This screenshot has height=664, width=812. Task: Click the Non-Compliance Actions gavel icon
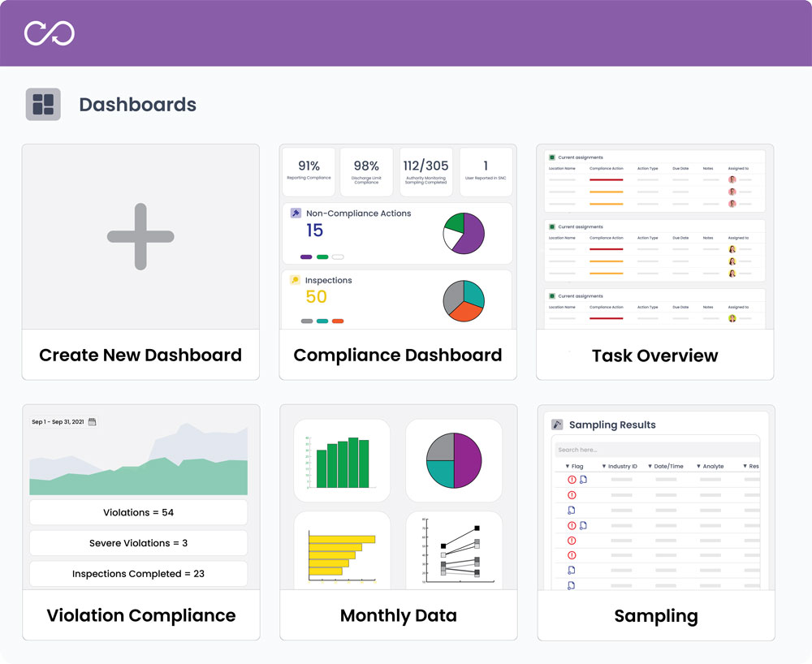click(296, 213)
